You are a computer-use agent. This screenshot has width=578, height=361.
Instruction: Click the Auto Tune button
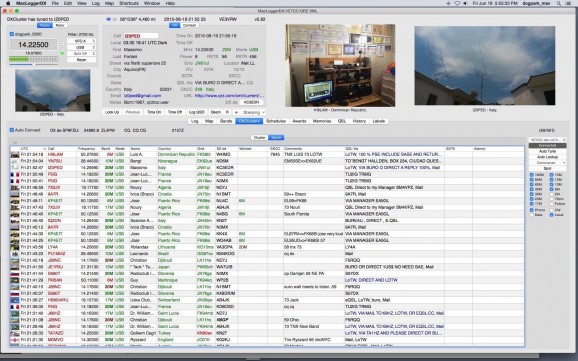(x=547, y=151)
